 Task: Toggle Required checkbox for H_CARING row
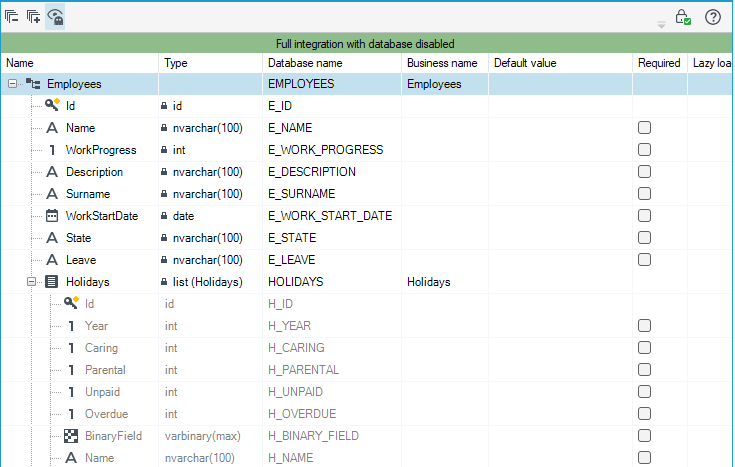point(645,348)
